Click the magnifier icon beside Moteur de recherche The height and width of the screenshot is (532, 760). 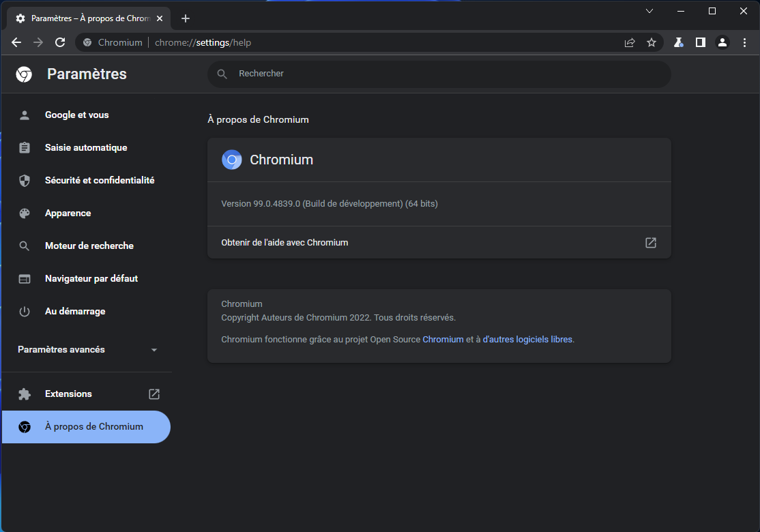(x=25, y=246)
